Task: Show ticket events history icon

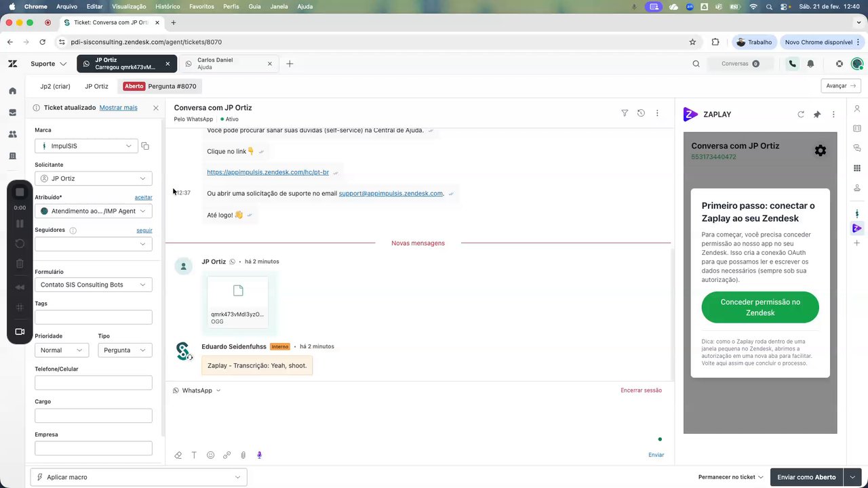Action: (x=641, y=113)
